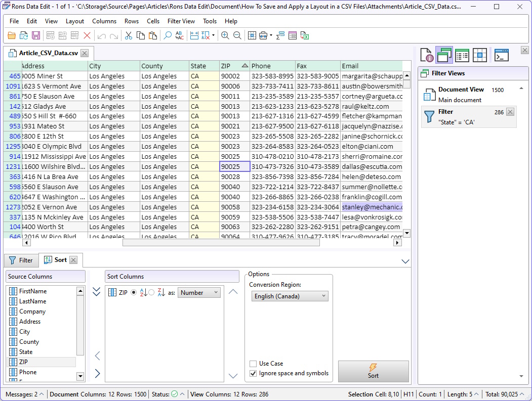The height and width of the screenshot is (401, 532).
Task: Open the Export to Excel toolbar icon
Action: (x=304, y=35)
